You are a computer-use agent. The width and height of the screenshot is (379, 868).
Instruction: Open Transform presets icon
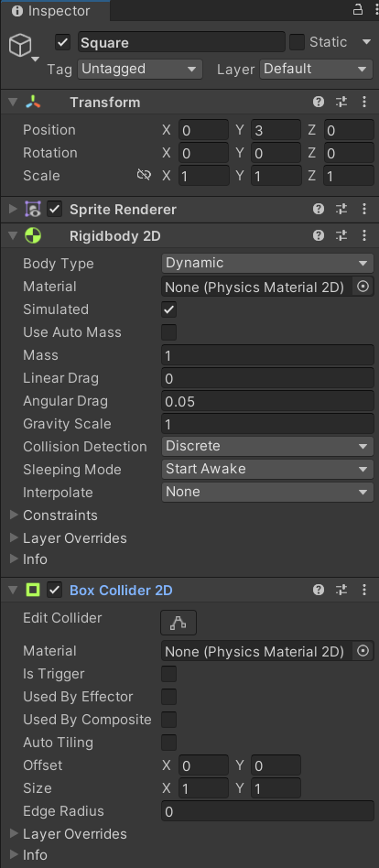[x=341, y=102]
